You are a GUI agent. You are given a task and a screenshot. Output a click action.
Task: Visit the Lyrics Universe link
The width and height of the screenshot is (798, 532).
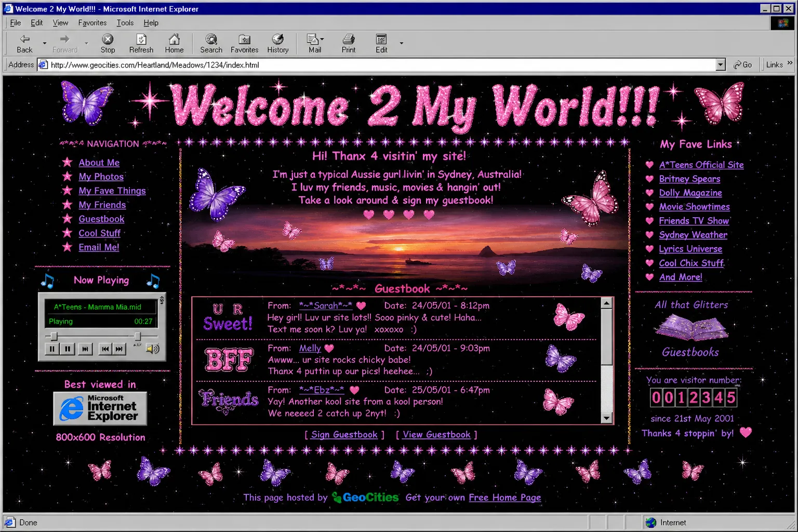click(x=690, y=249)
